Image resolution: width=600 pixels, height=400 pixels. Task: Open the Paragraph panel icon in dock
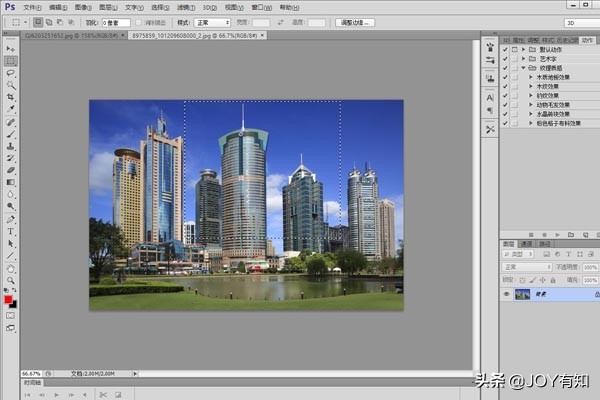(490, 111)
